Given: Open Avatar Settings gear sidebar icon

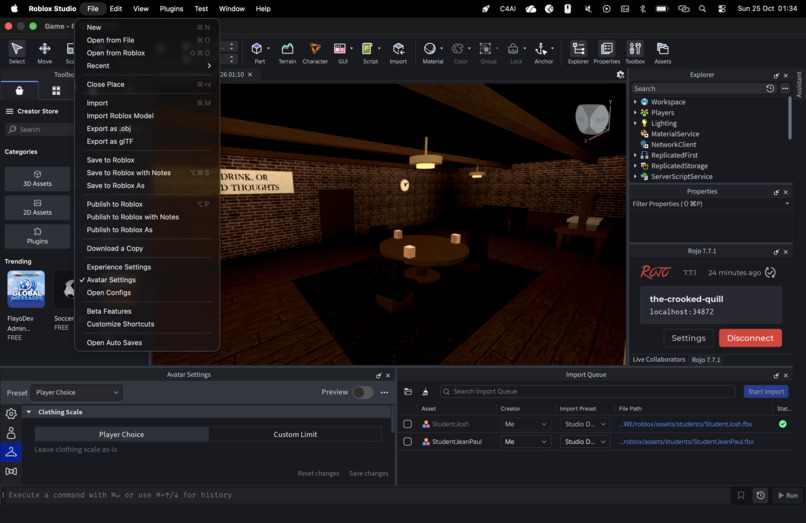Looking at the screenshot, I should (x=11, y=413).
